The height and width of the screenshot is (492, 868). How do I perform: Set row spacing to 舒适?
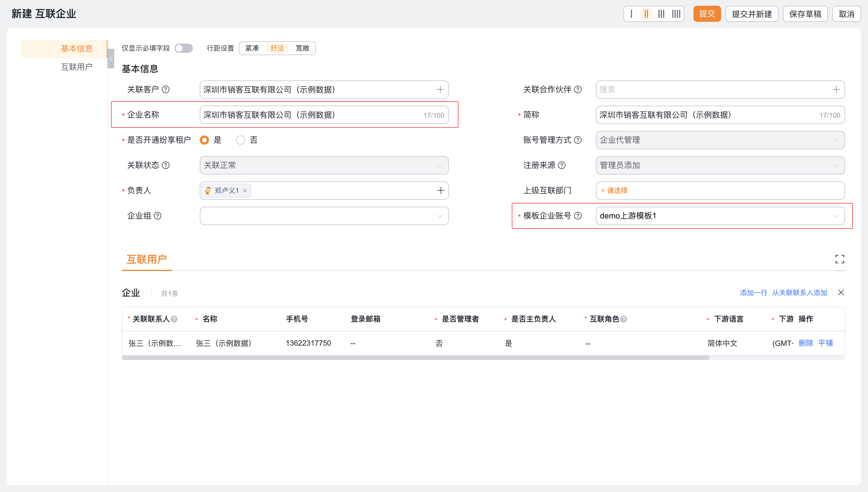(277, 48)
